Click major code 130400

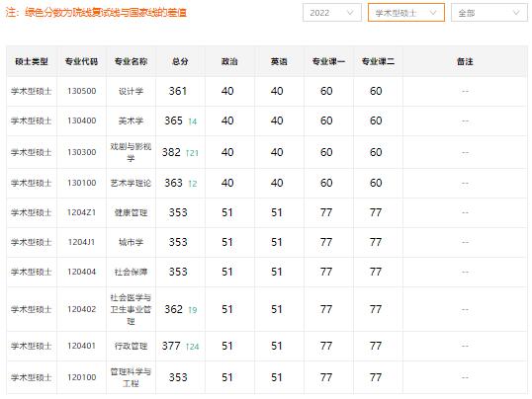(x=81, y=120)
